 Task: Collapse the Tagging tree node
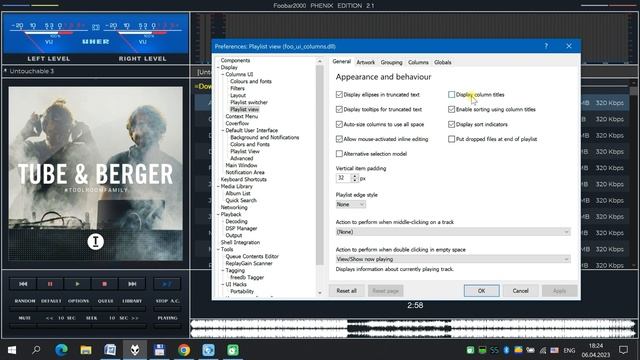coord(223,270)
